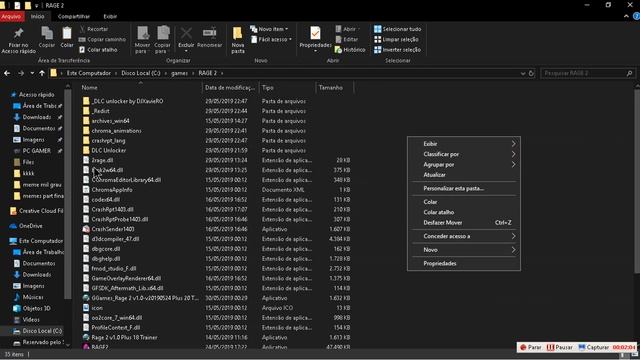Click Inverter seleção in ribbon
640x360 pixels.
tap(397, 50)
